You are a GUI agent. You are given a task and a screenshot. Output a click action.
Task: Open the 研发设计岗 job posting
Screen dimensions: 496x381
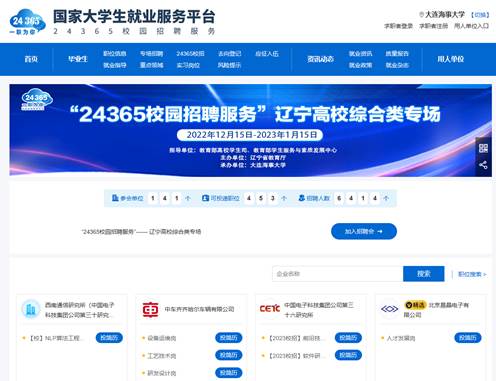[162, 373]
